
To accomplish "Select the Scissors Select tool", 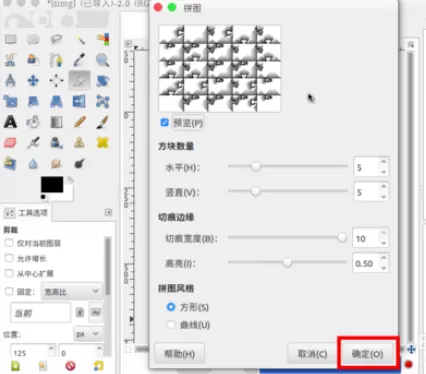I will click(10, 60).
